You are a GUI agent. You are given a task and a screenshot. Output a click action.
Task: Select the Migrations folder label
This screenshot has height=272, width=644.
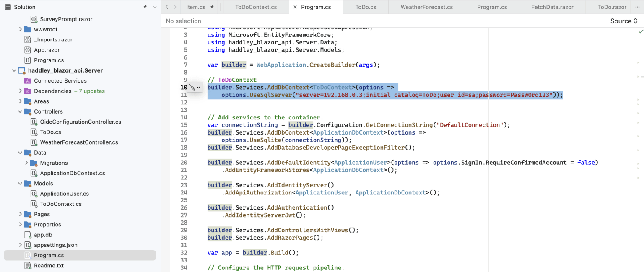click(54, 163)
